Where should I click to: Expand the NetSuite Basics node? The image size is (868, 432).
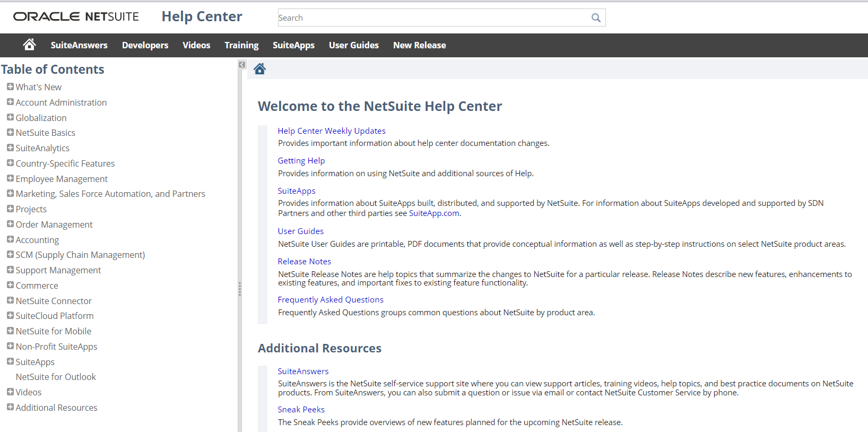[10, 132]
